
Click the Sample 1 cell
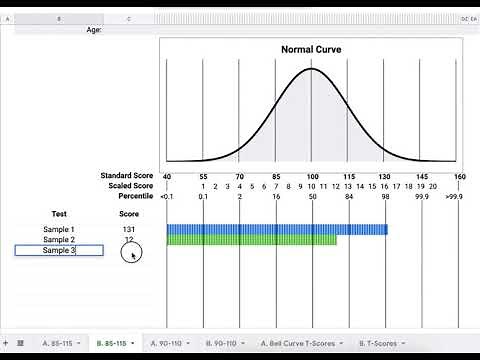click(x=59, y=229)
